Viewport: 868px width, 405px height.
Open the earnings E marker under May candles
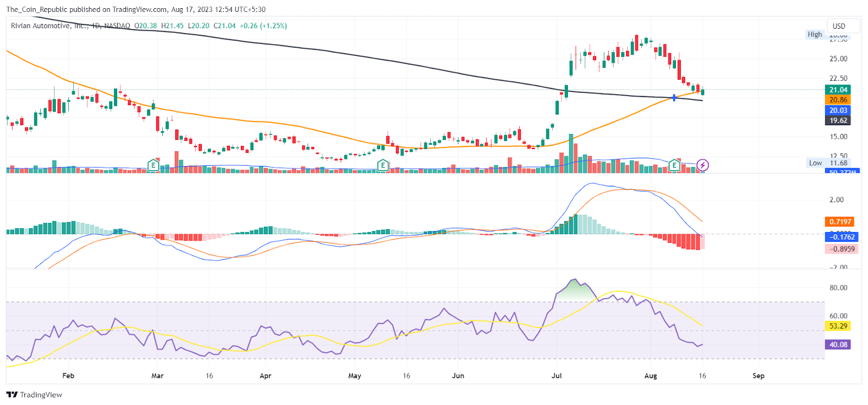[383, 165]
